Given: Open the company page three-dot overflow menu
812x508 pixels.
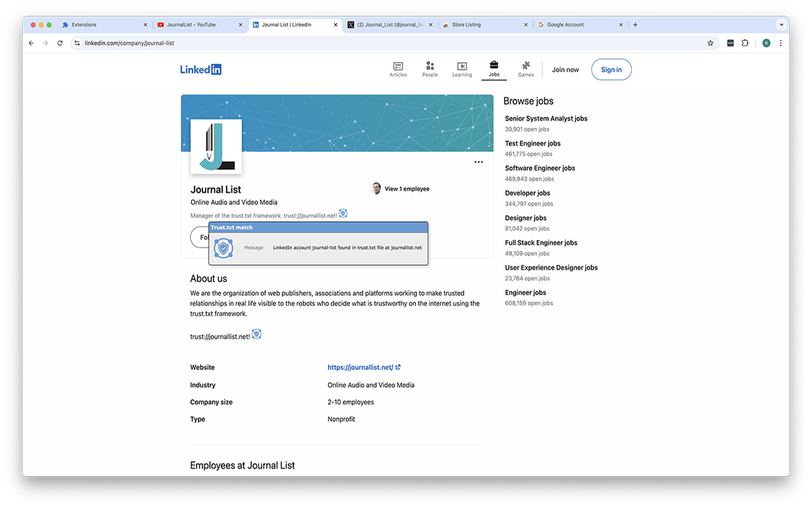Looking at the screenshot, I should coord(478,162).
